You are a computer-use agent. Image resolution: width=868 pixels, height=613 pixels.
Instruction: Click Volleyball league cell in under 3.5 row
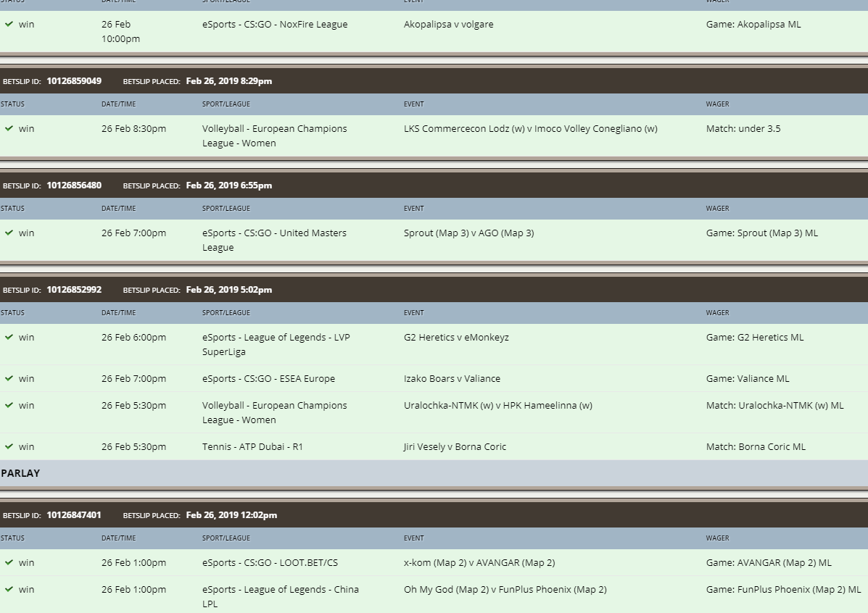pyautogui.click(x=275, y=135)
